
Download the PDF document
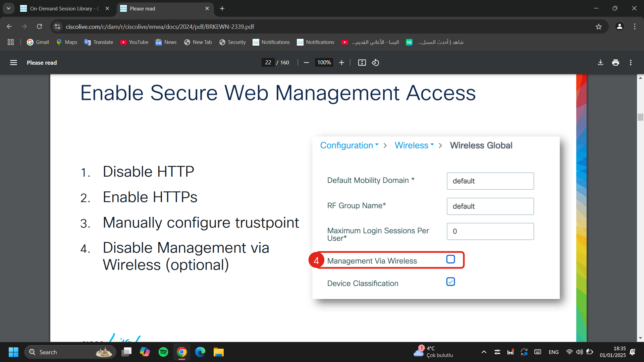(x=600, y=62)
